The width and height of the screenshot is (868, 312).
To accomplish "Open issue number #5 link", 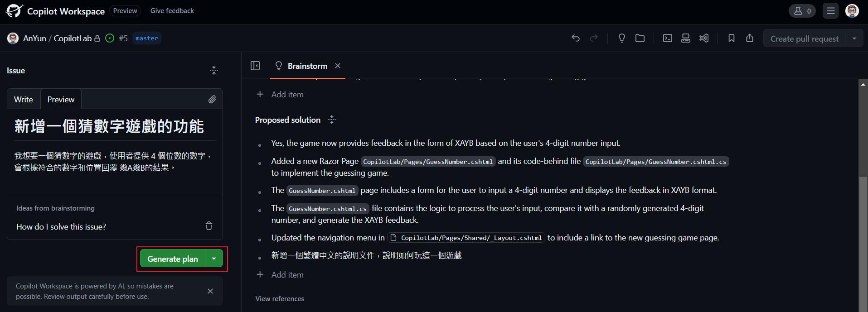I will 123,38.
